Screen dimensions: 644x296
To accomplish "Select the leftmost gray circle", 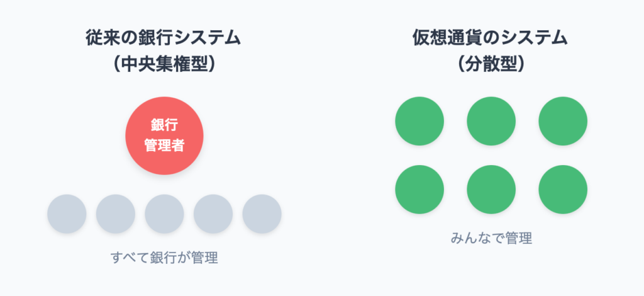I will point(67,213).
